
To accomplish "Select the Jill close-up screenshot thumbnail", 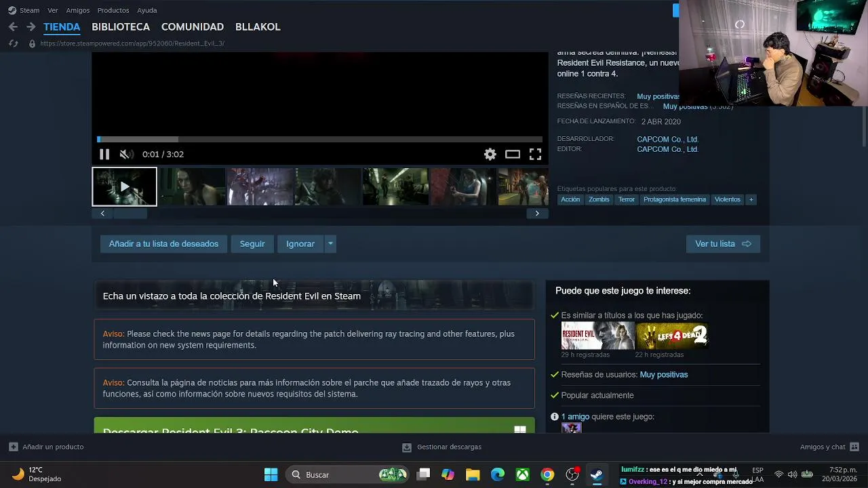I will pos(193,186).
